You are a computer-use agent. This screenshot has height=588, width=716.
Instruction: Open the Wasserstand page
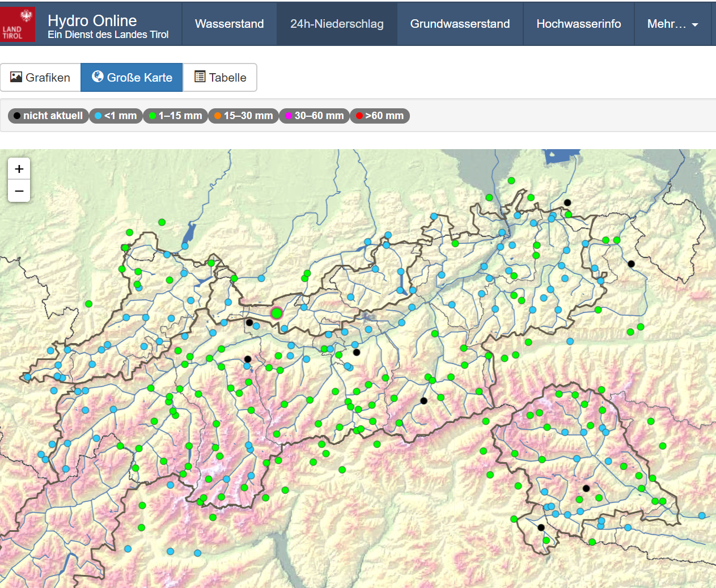coord(229,24)
